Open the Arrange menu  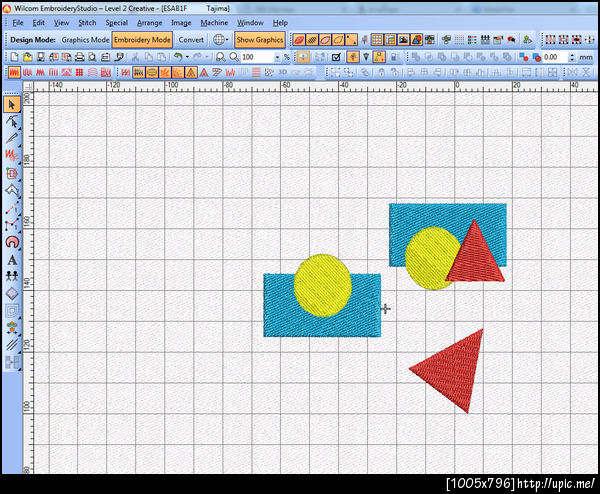pyautogui.click(x=150, y=23)
